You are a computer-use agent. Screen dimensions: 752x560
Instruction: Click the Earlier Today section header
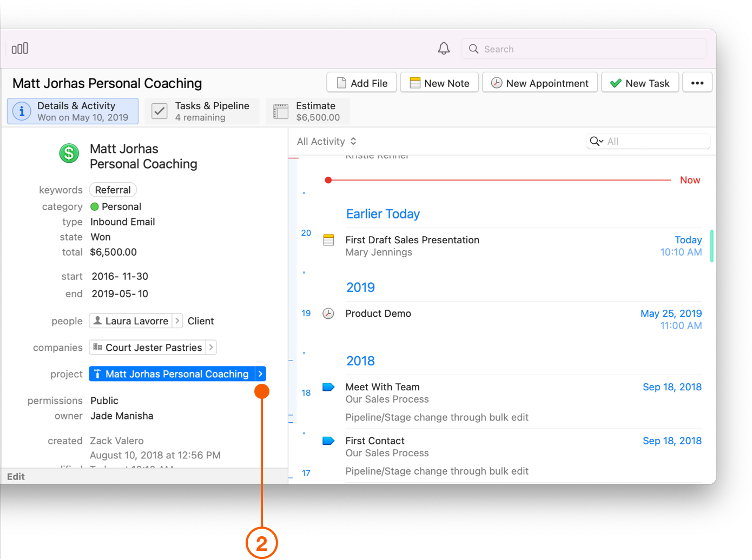tap(383, 214)
